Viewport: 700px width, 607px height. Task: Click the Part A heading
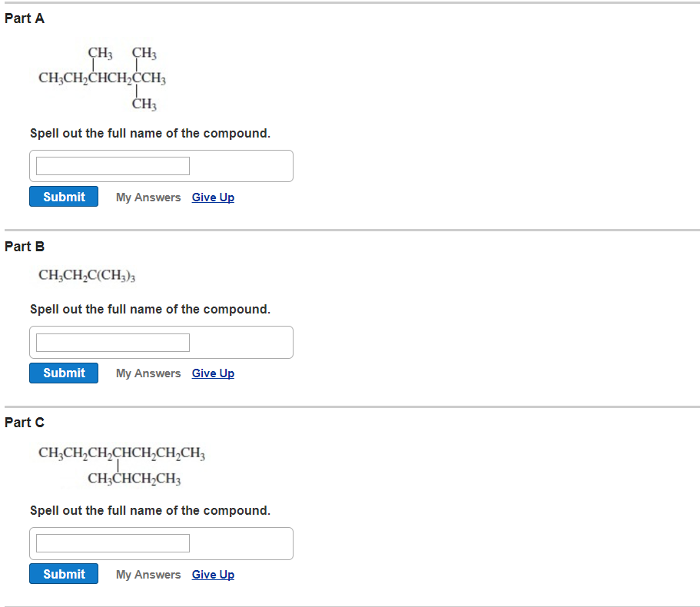pyautogui.click(x=24, y=18)
